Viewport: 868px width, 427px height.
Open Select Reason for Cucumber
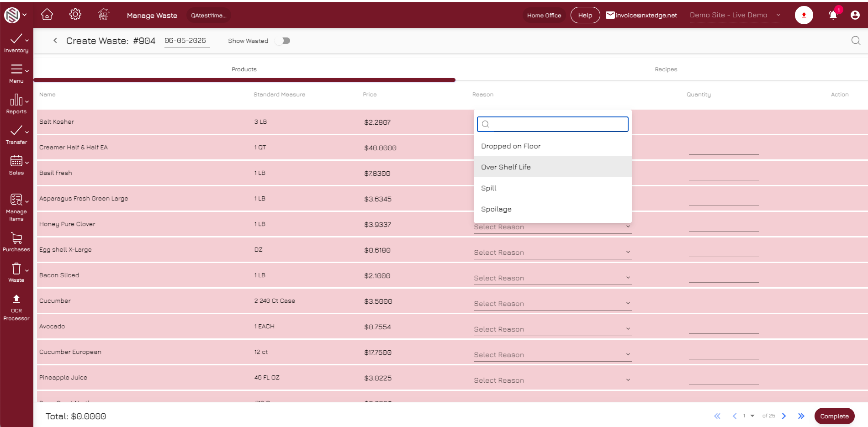click(x=552, y=303)
